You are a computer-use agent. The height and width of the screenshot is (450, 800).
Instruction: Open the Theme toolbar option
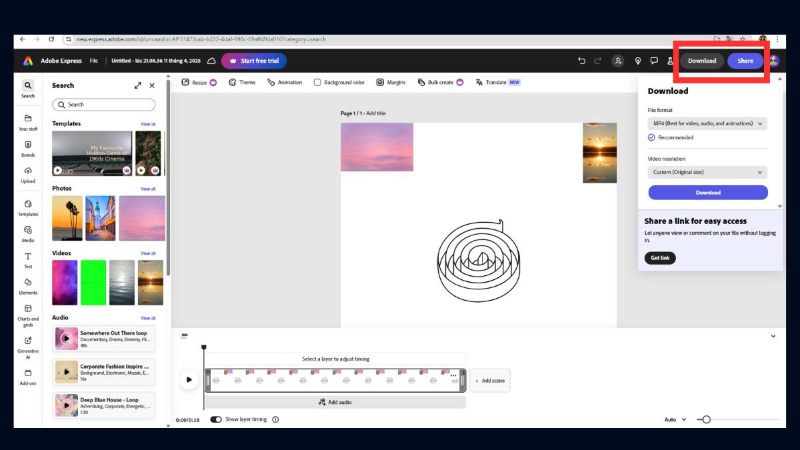(242, 82)
